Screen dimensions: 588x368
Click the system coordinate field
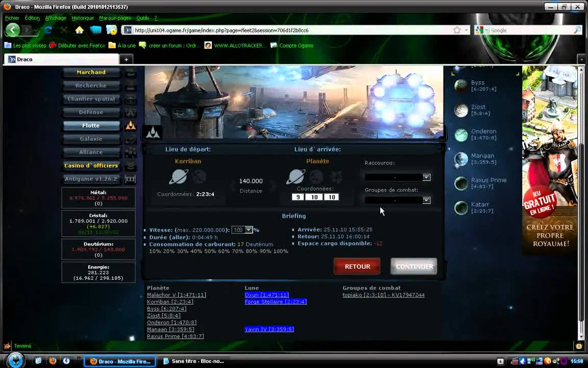(314, 197)
